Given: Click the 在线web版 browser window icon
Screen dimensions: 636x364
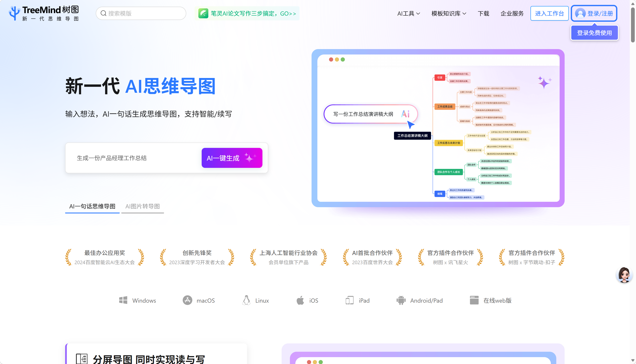Looking at the screenshot, I should [474, 300].
